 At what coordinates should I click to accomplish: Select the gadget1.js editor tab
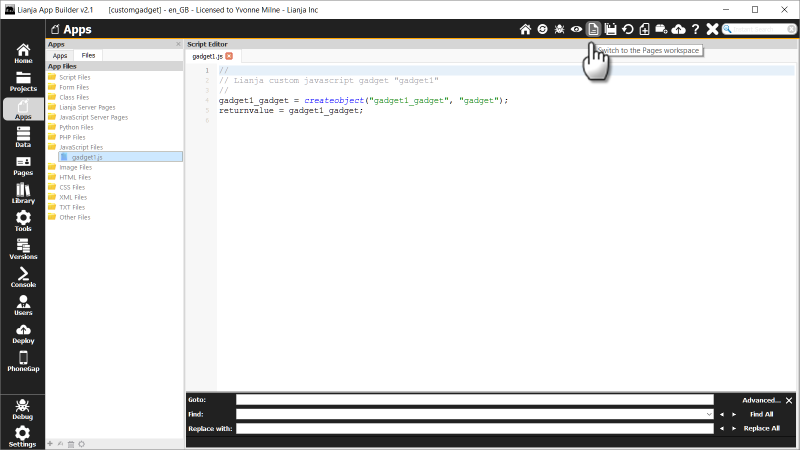point(207,56)
